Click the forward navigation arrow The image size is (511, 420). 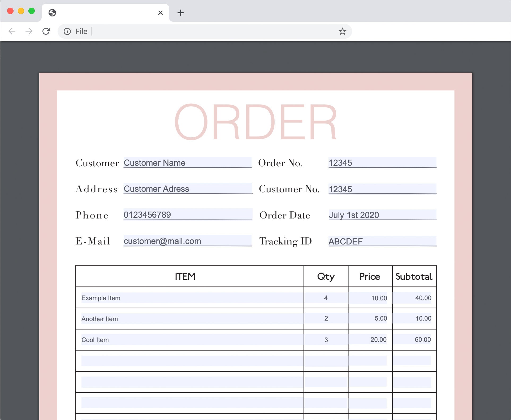(29, 31)
